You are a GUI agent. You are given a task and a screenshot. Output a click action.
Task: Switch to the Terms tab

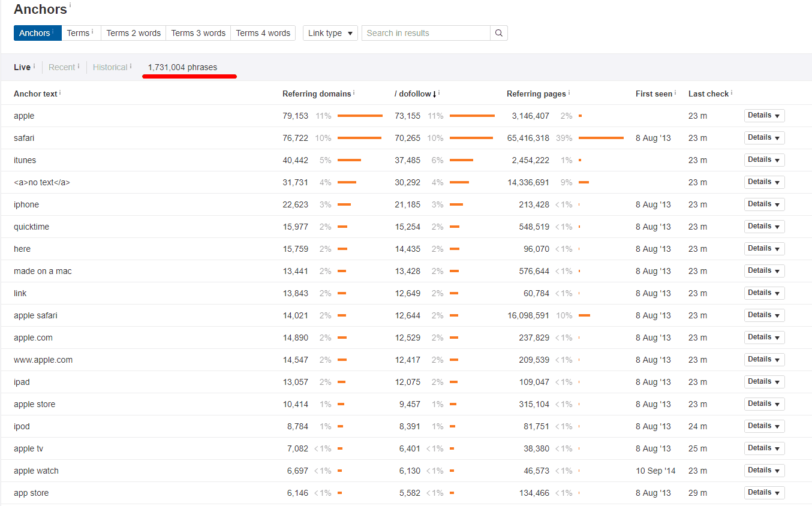[x=78, y=33]
